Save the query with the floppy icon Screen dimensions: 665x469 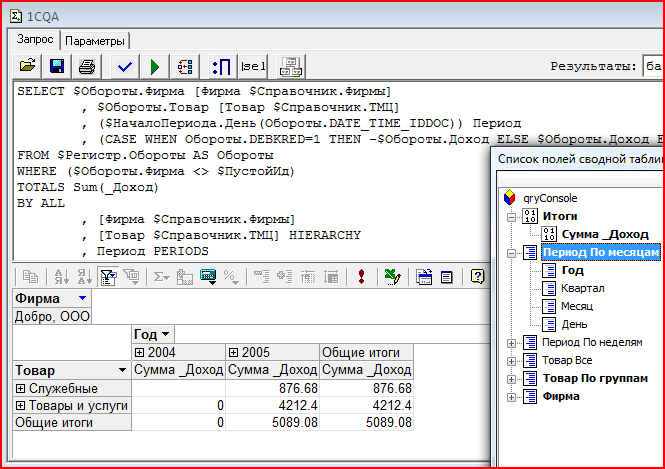tap(57, 66)
